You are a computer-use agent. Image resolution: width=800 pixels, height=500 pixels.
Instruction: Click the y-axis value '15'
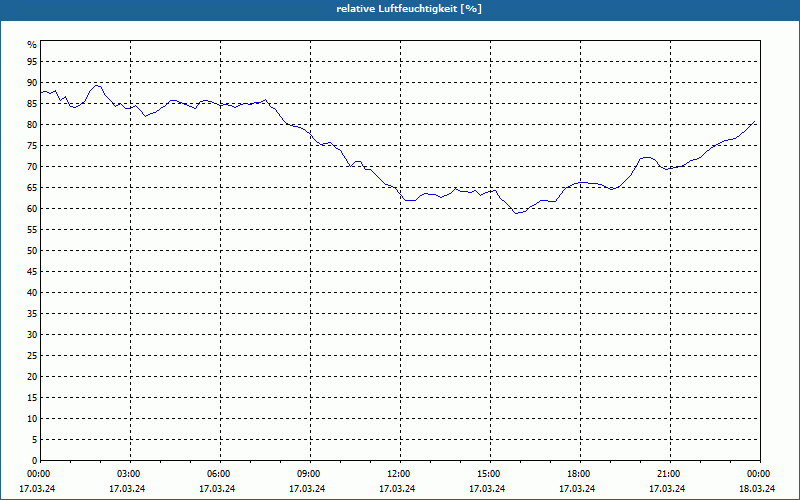(32, 397)
